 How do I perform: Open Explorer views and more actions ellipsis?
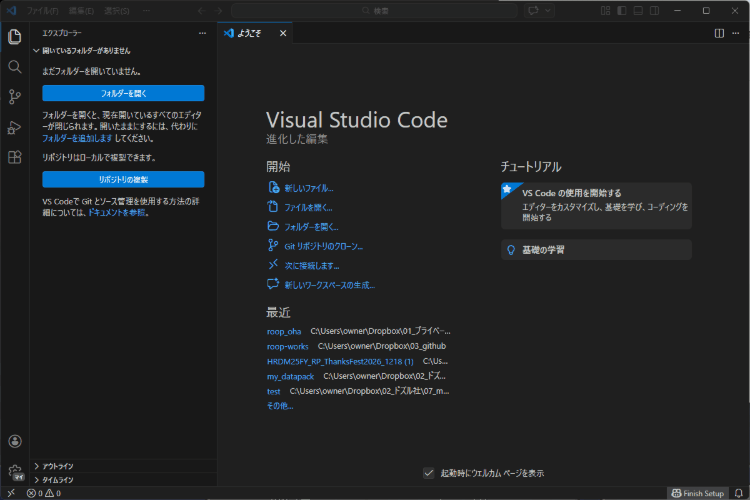coord(202,33)
